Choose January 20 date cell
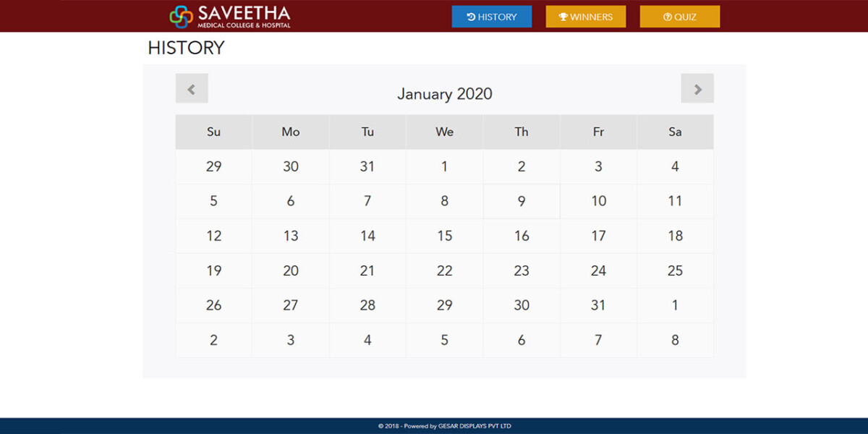868x434 pixels. (291, 271)
